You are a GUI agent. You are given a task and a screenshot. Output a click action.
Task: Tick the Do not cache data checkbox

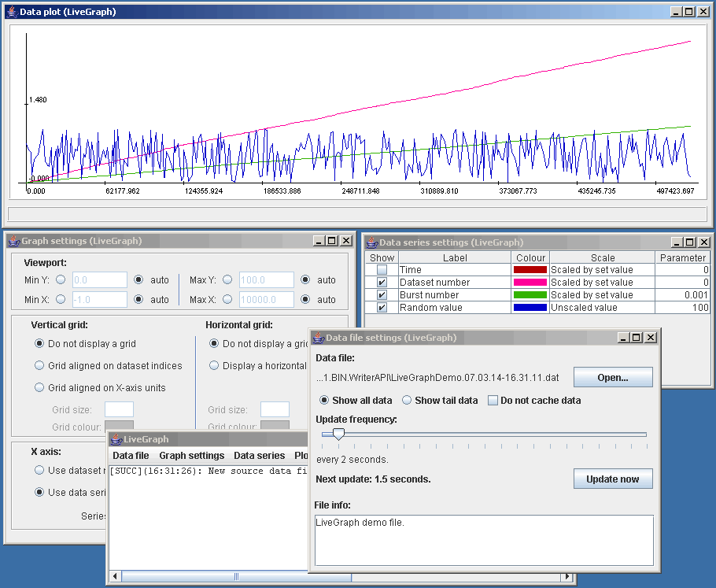pos(493,401)
